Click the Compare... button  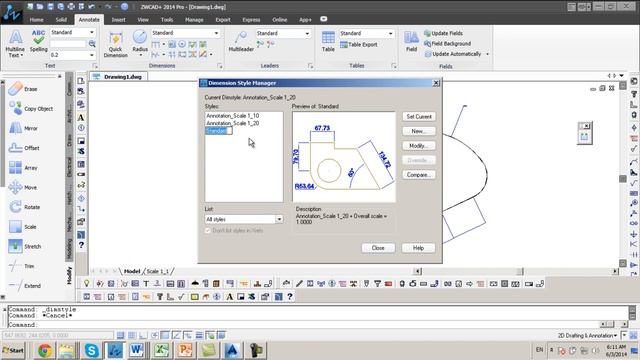419,175
